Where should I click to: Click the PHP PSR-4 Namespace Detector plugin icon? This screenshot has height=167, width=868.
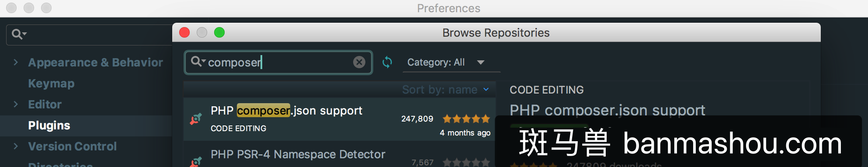pos(196,162)
